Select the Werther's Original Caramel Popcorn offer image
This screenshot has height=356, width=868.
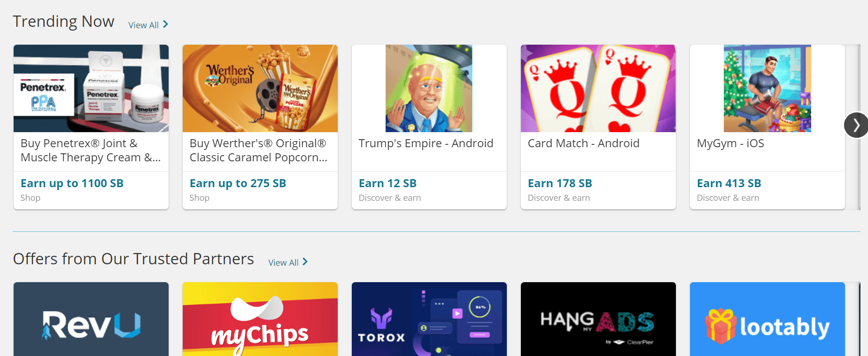260,88
